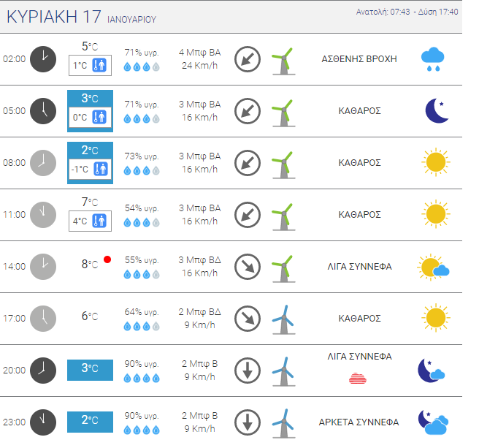This screenshot has width=479, height=448.
Task: Select the moon with clouds icon at 23:00
Action: click(x=433, y=422)
